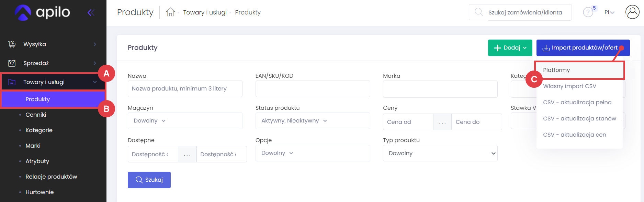
Task: Click the Towary i usługi folder icon
Action: (12, 82)
